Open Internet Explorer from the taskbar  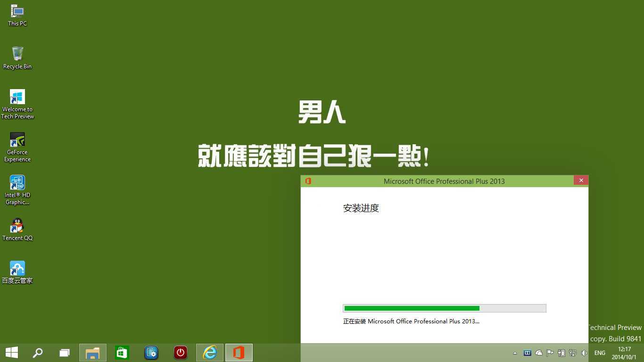(210, 353)
